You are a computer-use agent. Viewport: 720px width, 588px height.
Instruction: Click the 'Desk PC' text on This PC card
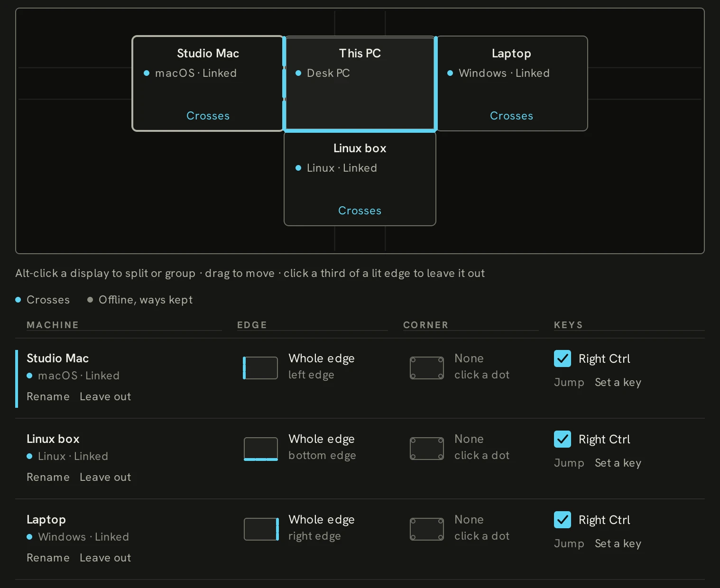pyautogui.click(x=328, y=73)
